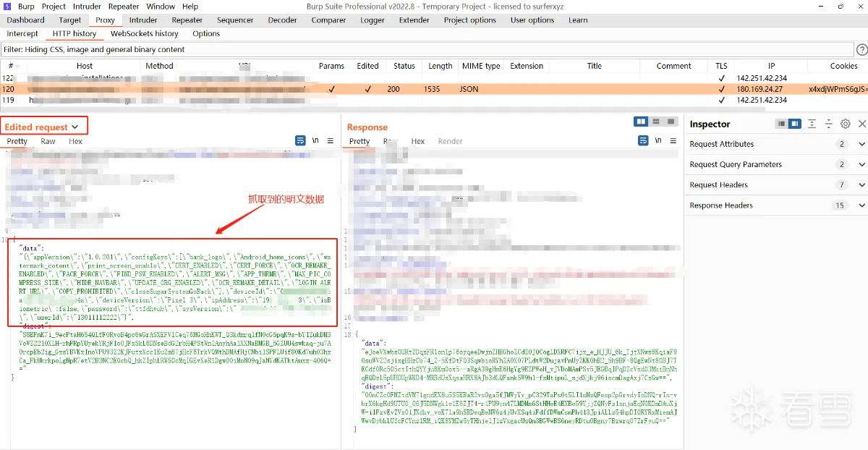Switch to the Intruder tab
This screenshot has height=450, width=868.
143,20
